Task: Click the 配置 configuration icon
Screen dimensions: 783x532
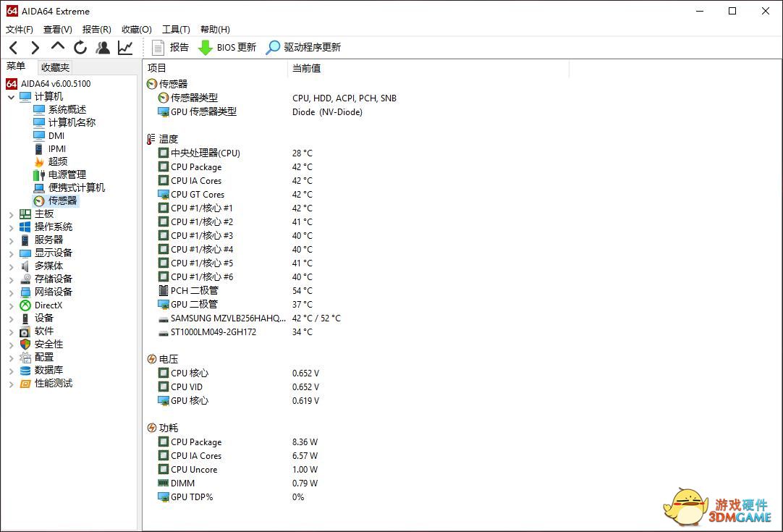Action: click(x=25, y=357)
